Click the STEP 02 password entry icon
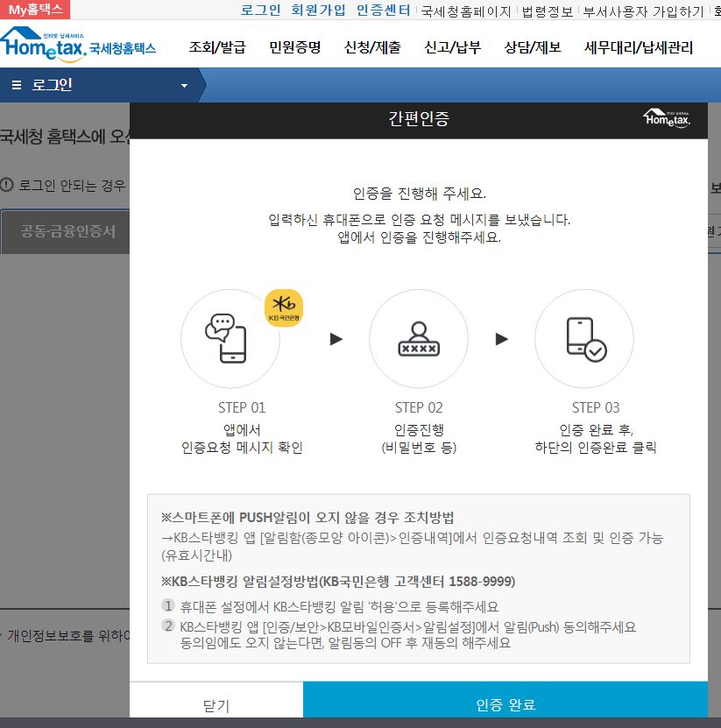This screenshot has width=721, height=728. [x=419, y=339]
